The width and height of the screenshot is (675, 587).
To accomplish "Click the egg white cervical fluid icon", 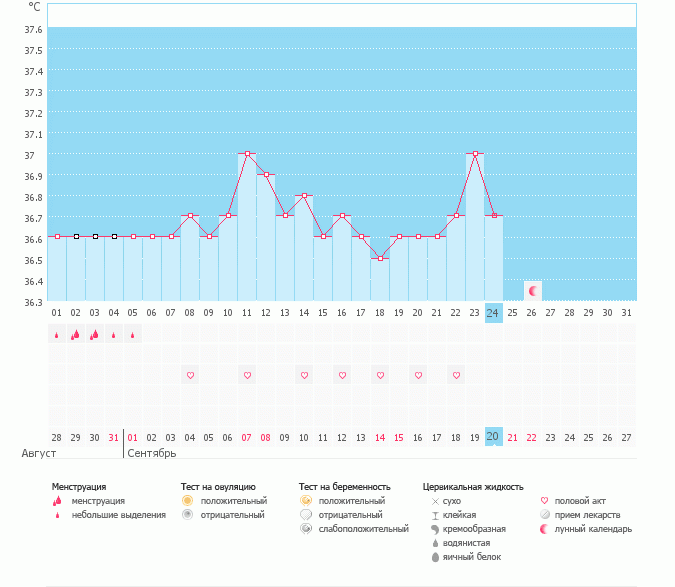I will point(435,556).
